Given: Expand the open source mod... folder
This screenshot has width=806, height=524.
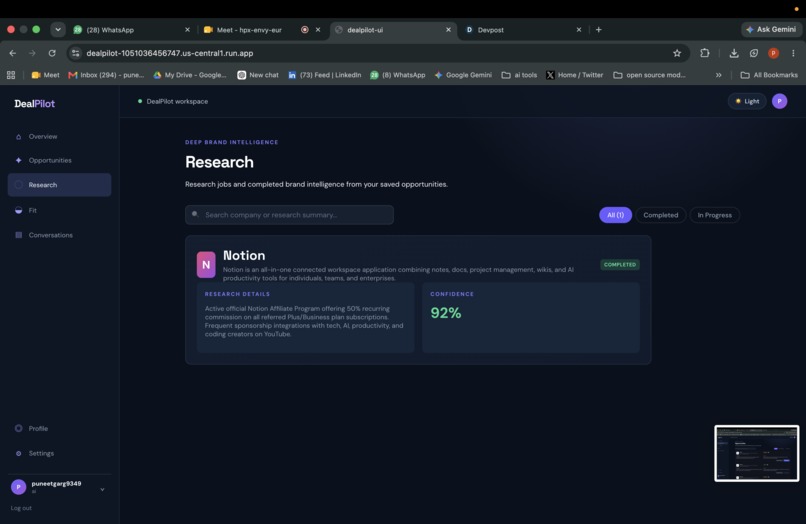Looking at the screenshot, I should [649, 75].
